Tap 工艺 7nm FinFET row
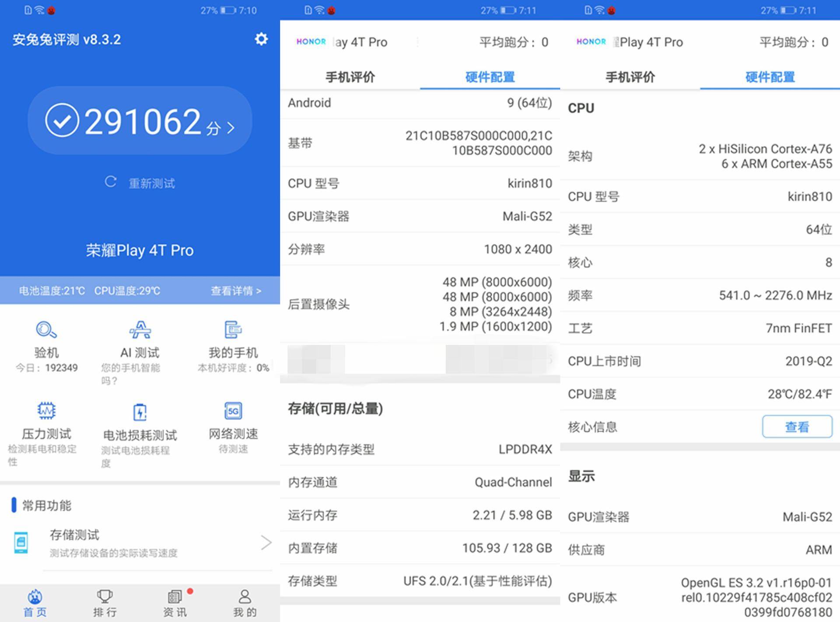840x622 pixels. click(700, 328)
